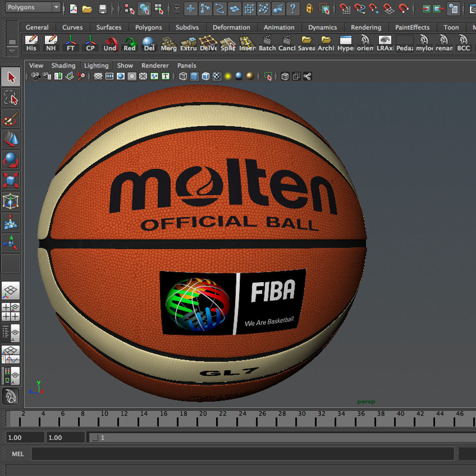Activate the Scale tool red-arrow cube
The height and width of the screenshot is (476, 476).
coord(11,180)
